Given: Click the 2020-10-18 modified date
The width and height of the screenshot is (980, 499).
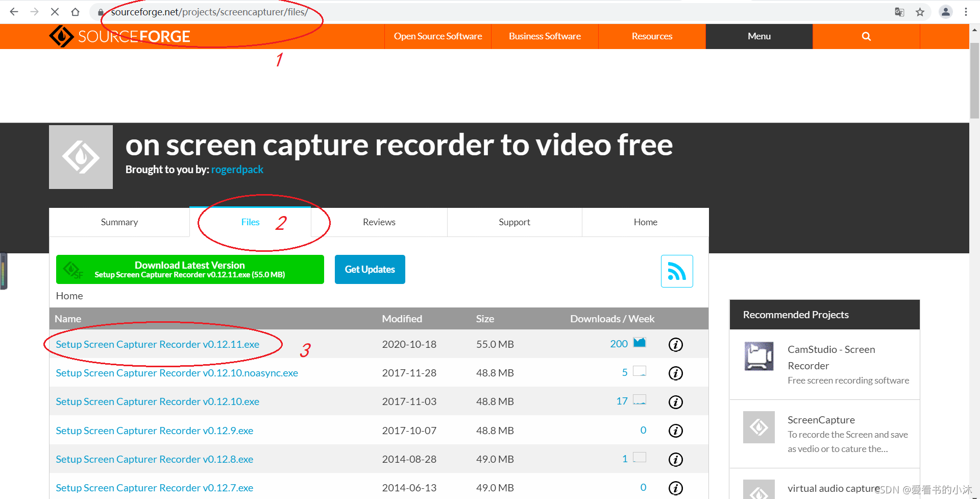Looking at the screenshot, I should coord(409,344).
